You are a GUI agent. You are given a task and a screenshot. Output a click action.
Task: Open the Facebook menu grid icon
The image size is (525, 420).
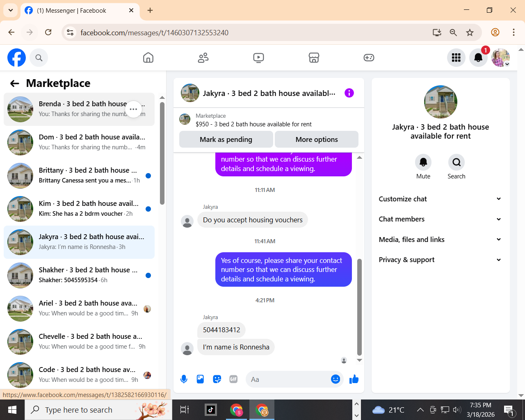coord(456,58)
